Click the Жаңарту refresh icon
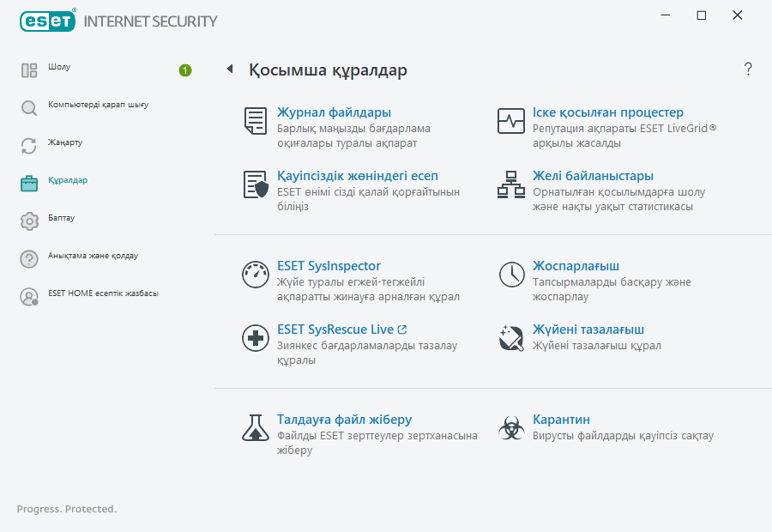This screenshot has width=772, height=532. (x=29, y=146)
